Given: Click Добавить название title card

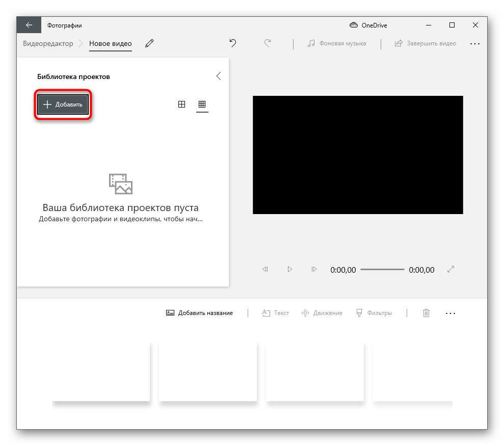Looking at the screenshot, I should coord(200,313).
